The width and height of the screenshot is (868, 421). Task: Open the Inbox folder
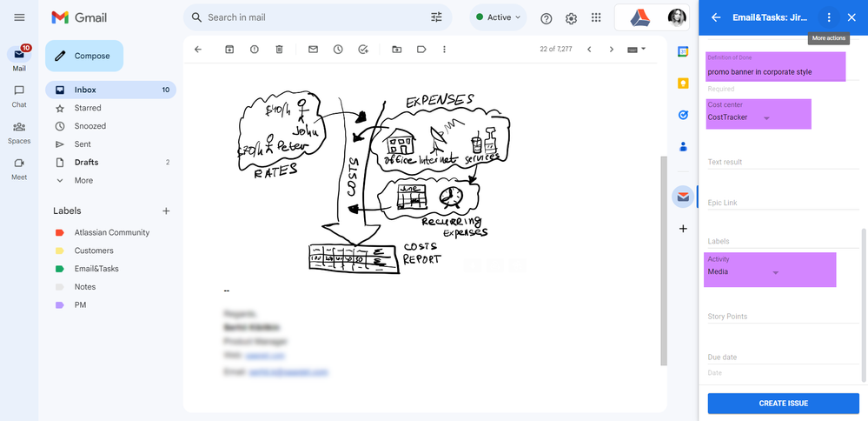(110, 90)
